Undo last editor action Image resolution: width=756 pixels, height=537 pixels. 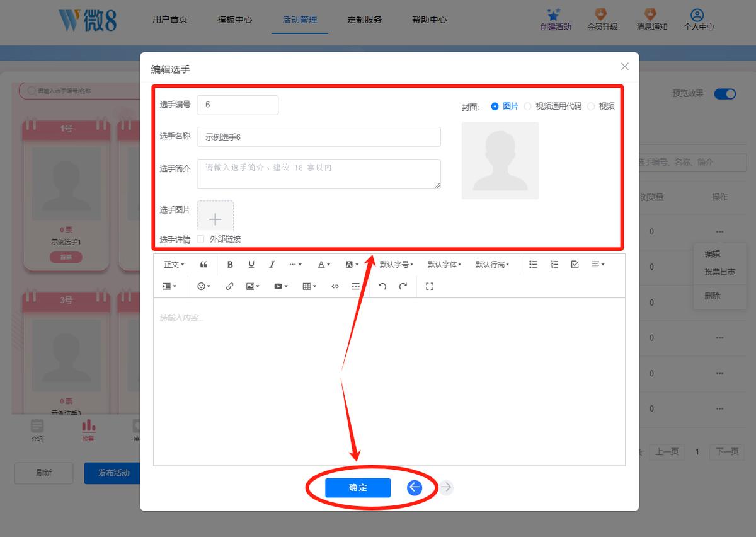click(382, 286)
